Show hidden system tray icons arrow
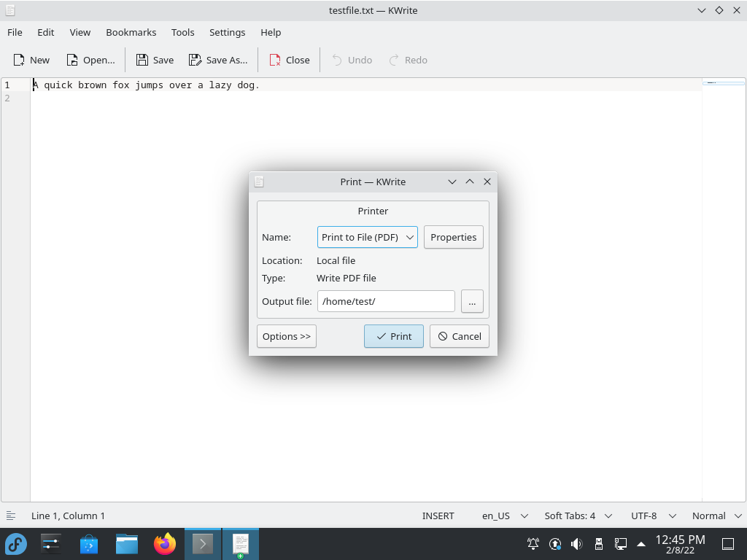 coord(641,544)
